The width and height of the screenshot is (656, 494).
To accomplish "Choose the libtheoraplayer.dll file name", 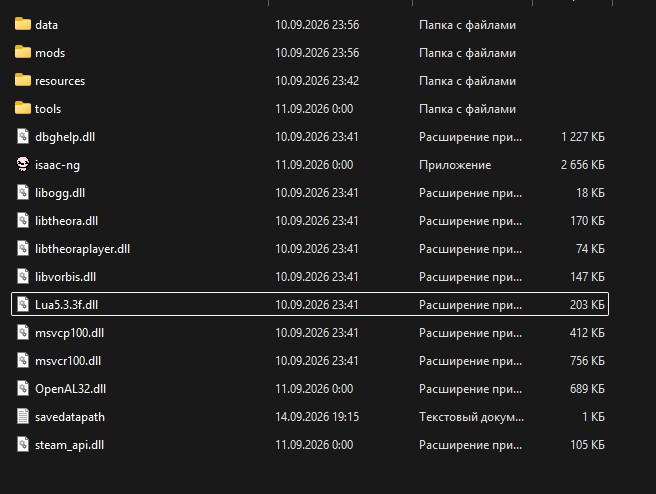I will (x=82, y=249).
